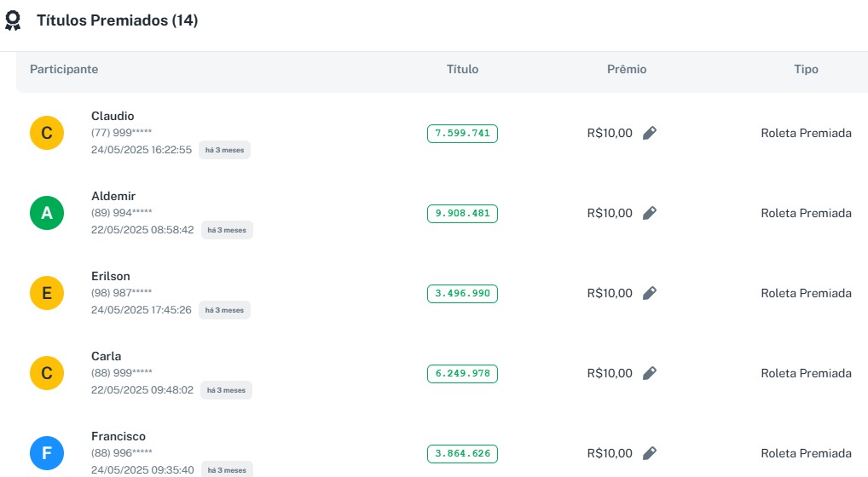The image size is (868, 477).
Task: Click the edit pencil beside Claudio's prize
Action: pos(650,133)
